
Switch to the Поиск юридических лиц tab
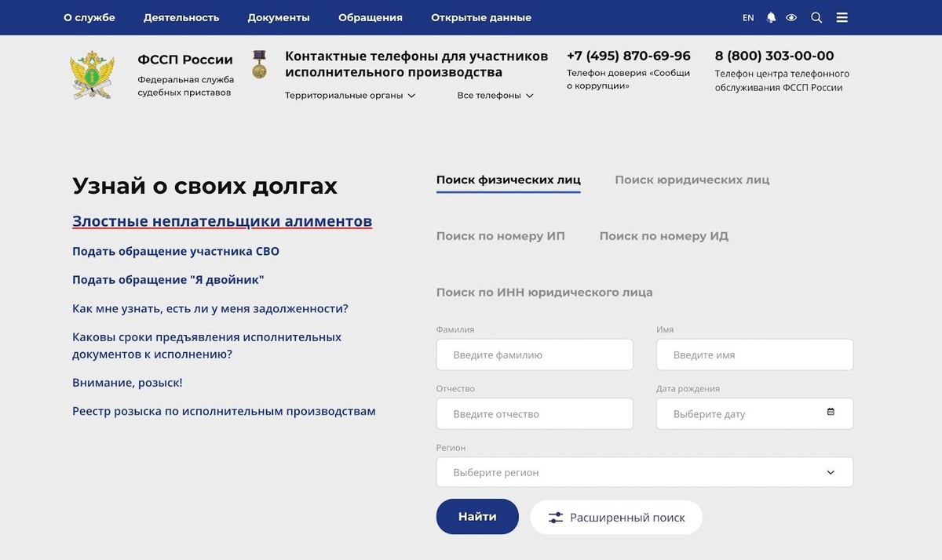click(x=692, y=180)
